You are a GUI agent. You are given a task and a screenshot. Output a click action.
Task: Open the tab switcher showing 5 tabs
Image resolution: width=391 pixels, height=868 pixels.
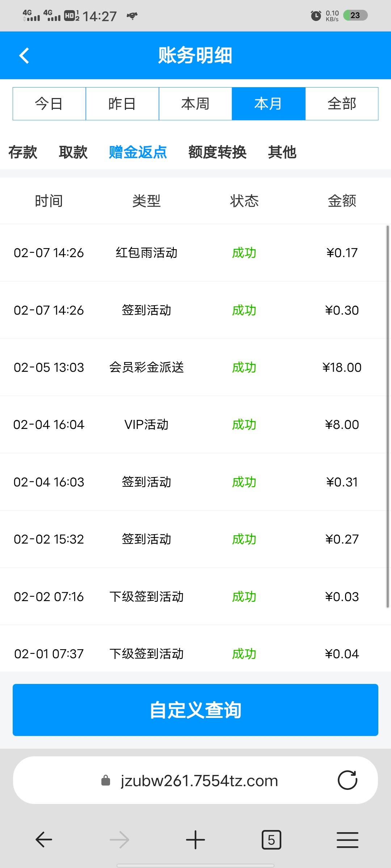[271, 839]
